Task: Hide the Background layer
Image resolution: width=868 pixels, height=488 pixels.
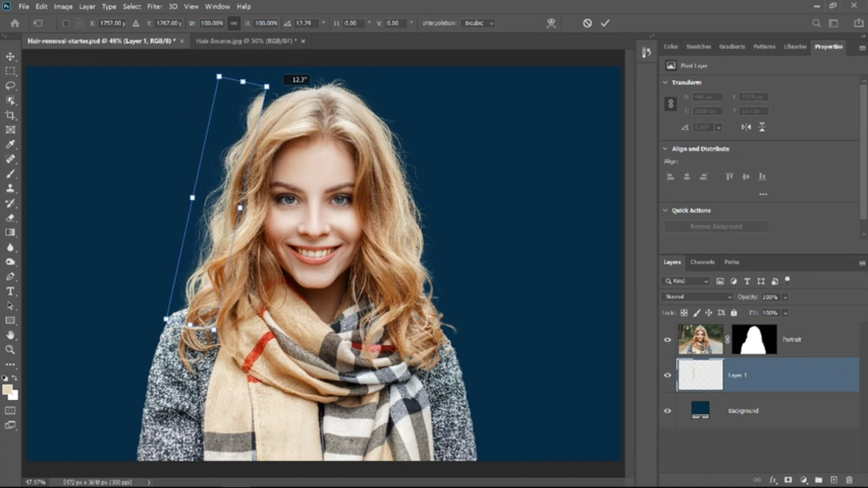Action: 667,411
